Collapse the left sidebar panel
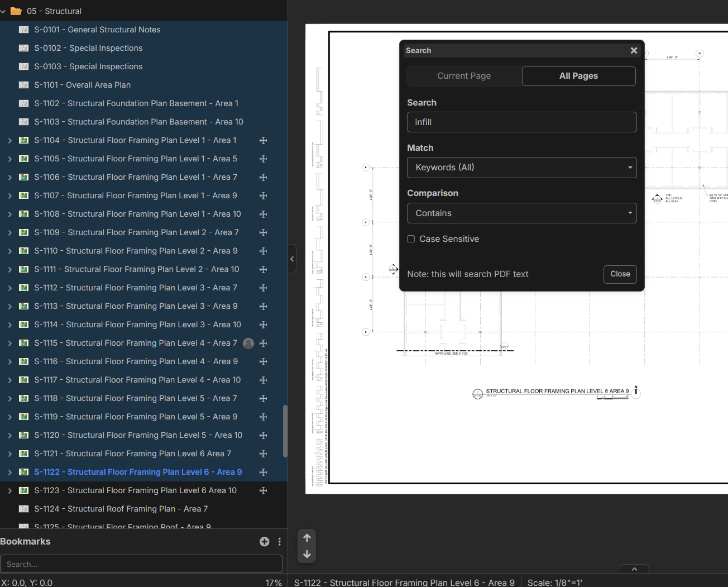This screenshot has height=587, width=728. pos(292,259)
